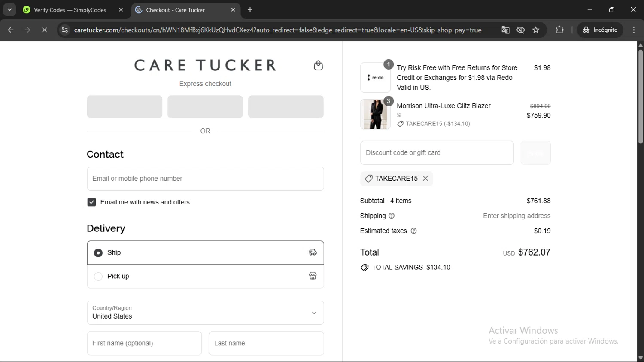Select the Ship delivery option
The height and width of the screenshot is (362, 644).
coord(205,252)
